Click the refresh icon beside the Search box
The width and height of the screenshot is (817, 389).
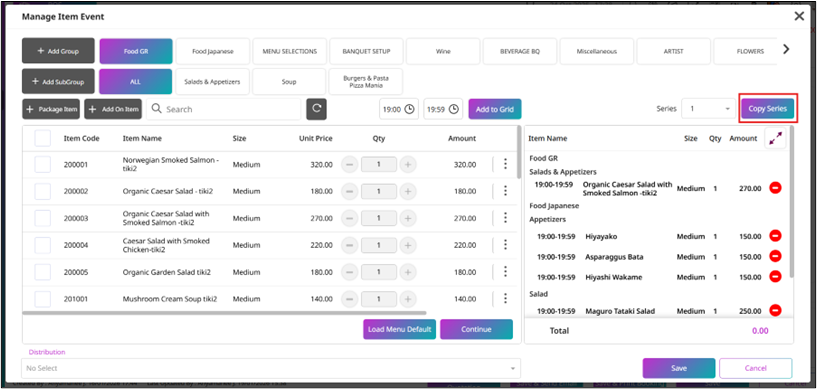pyautogui.click(x=316, y=109)
